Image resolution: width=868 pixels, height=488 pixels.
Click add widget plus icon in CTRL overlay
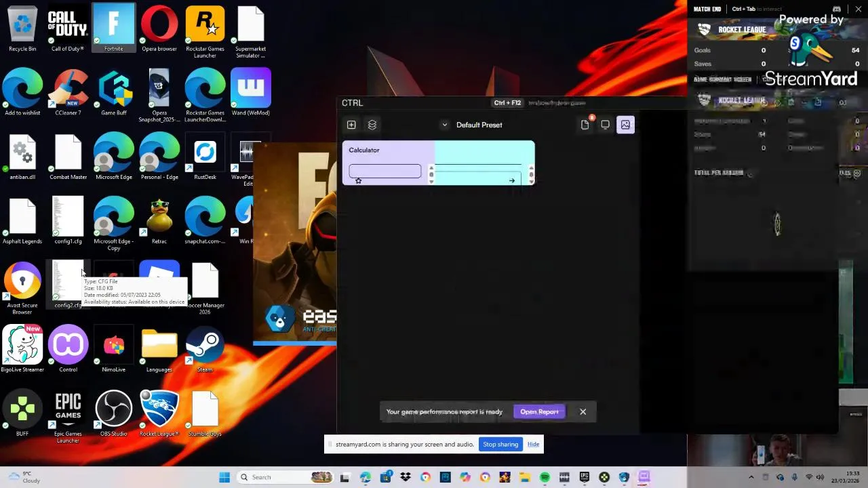tap(351, 125)
